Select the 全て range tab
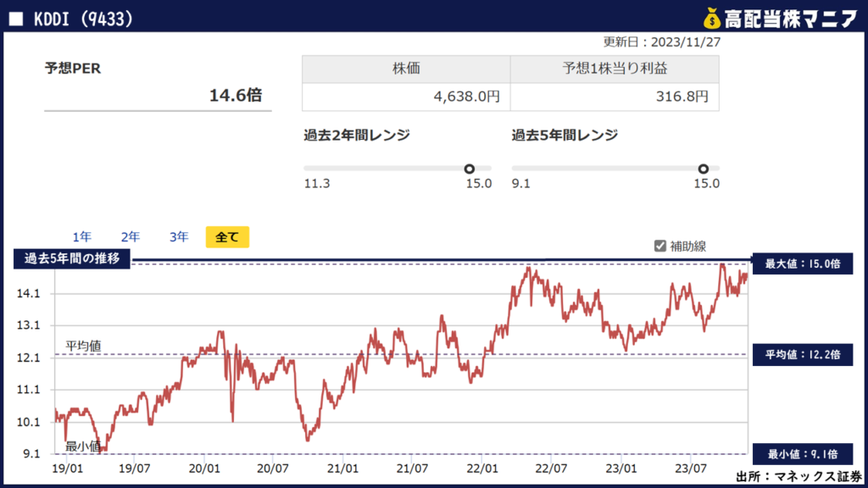The width and height of the screenshot is (868, 488). click(227, 237)
